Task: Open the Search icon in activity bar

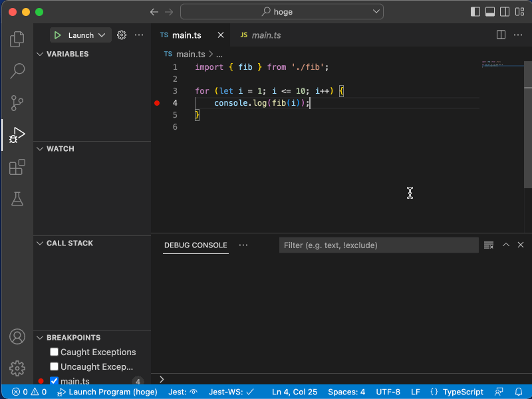Action: click(17, 71)
